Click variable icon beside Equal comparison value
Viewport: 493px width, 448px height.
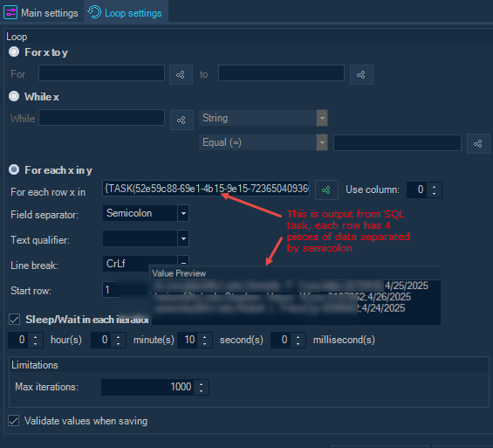coord(478,144)
